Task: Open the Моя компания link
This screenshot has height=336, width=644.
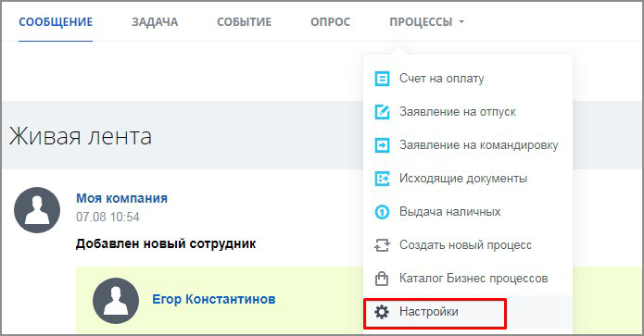Action: pyautogui.click(x=122, y=198)
